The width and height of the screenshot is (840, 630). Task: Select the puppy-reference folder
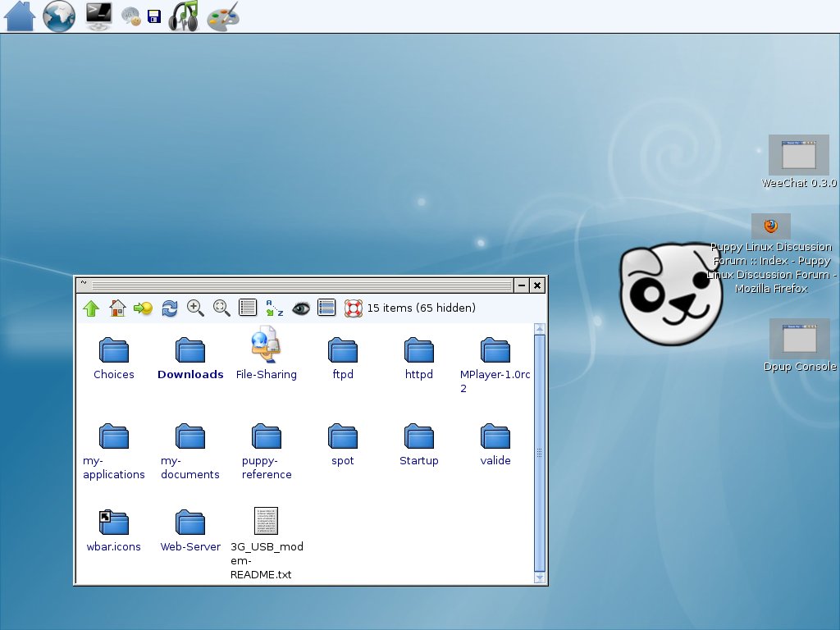coord(267,451)
